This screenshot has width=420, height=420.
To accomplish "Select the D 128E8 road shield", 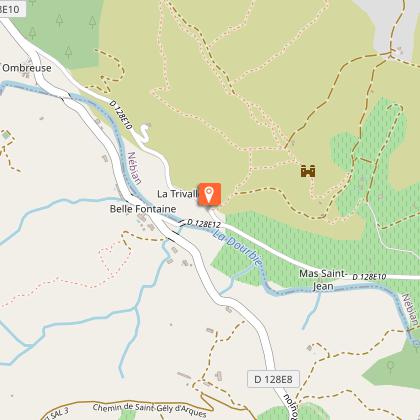I will (x=273, y=379).
